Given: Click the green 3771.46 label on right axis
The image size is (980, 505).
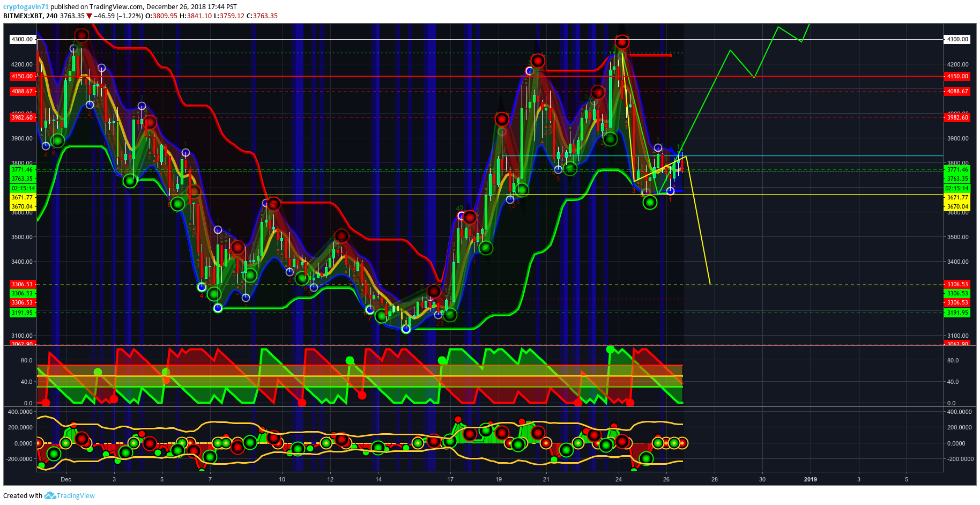Looking at the screenshot, I should [x=957, y=169].
